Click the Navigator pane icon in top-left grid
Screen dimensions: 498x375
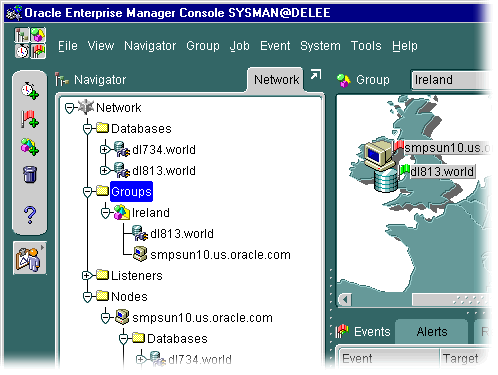(22, 35)
